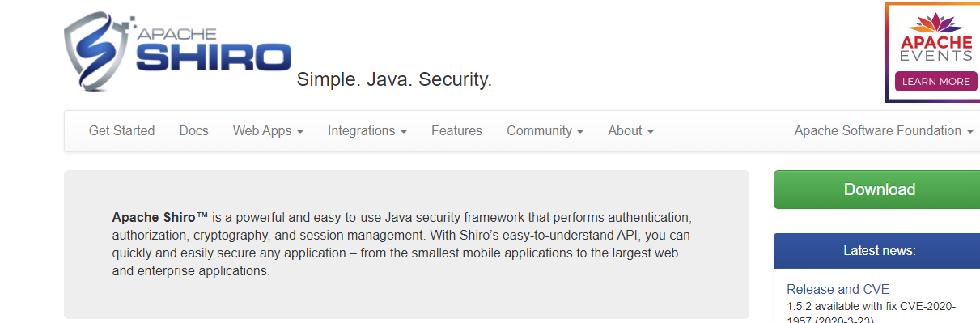Expand the Integrations dropdown menu
This screenshot has height=323, width=980.
367,131
